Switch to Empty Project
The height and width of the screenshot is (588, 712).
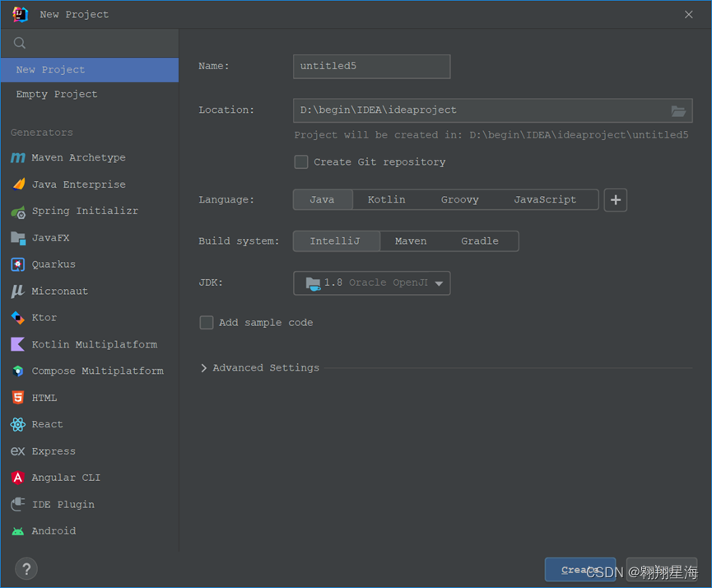(x=56, y=94)
